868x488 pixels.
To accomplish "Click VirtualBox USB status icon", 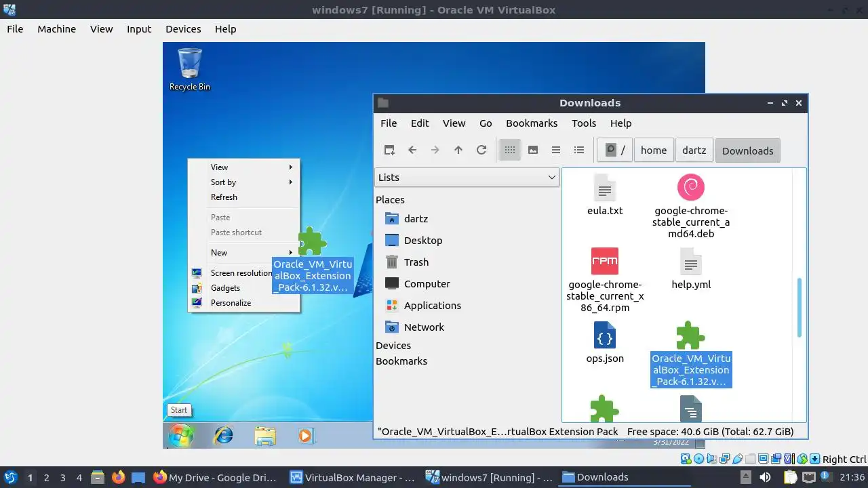I will (x=738, y=459).
